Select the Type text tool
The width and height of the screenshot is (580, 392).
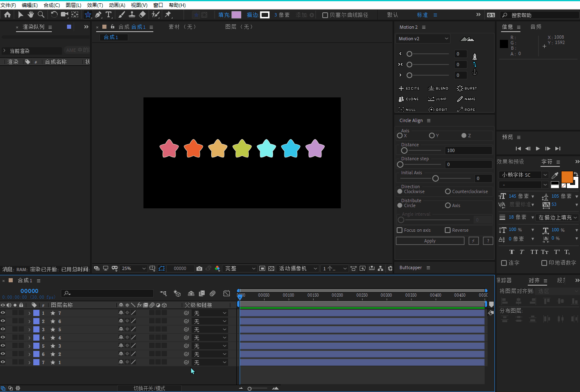pyautogui.click(x=109, y=15)
